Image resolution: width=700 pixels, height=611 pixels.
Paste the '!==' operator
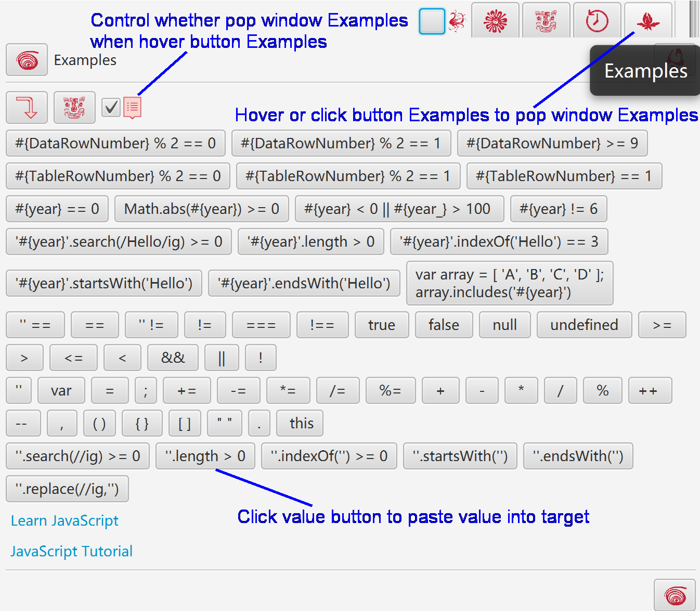click(x=322, y=325)
